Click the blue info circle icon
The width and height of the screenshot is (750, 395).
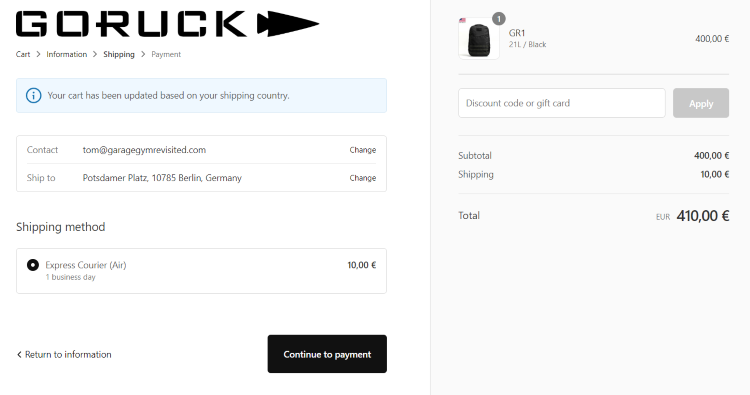pyautogui.click(x=33, y=95)
